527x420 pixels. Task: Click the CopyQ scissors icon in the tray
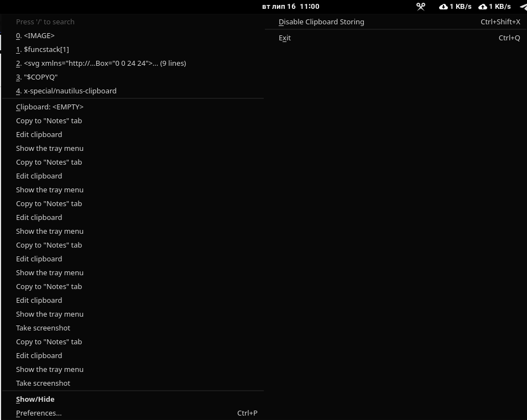[x=420, y=7]
